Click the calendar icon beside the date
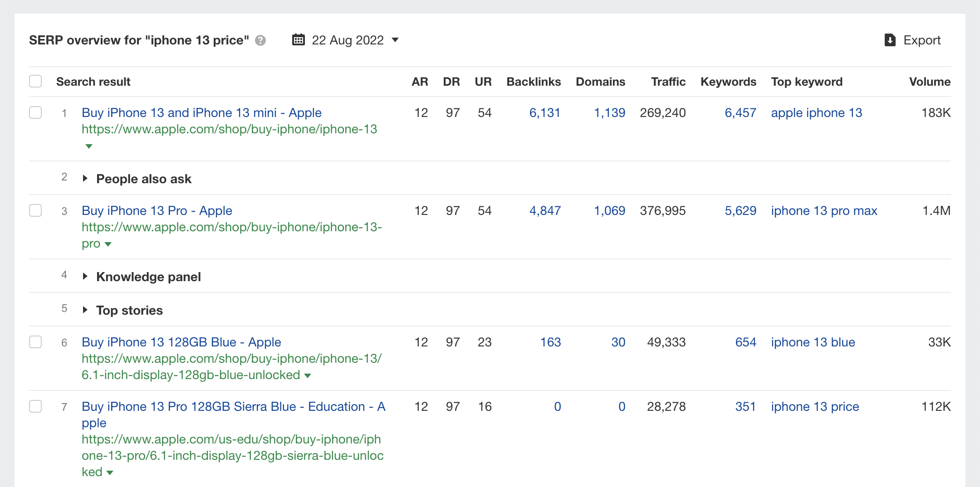This screenshot has width=980, height=487. [298, 40]
